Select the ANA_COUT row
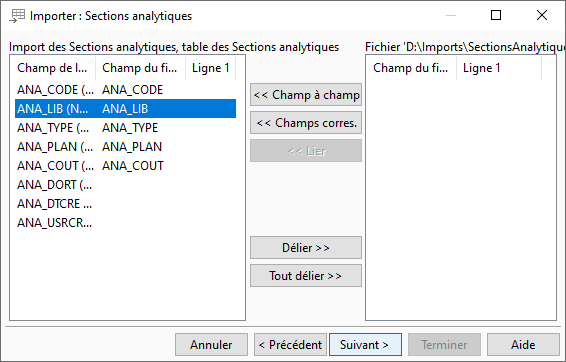 point(126,166)
